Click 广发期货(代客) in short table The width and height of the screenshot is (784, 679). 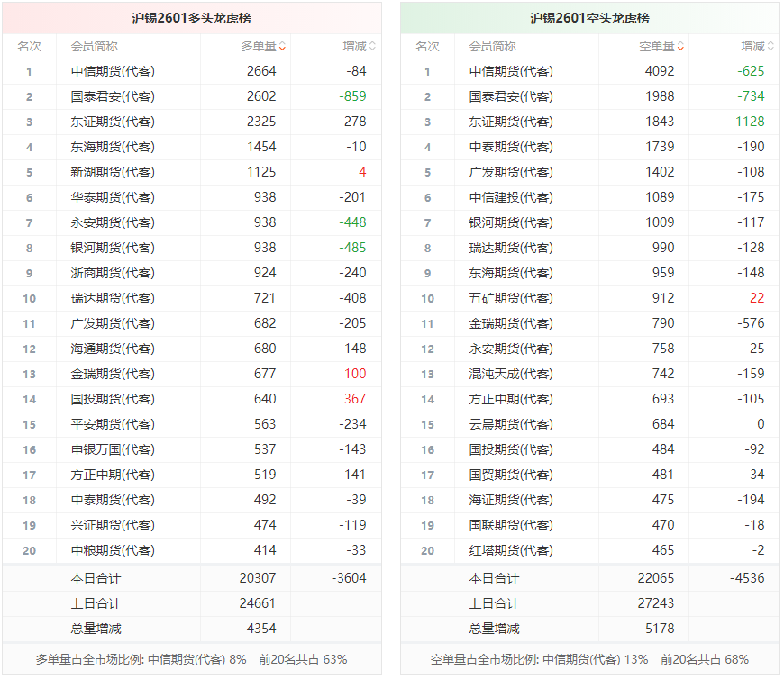[x=511, y=172]
